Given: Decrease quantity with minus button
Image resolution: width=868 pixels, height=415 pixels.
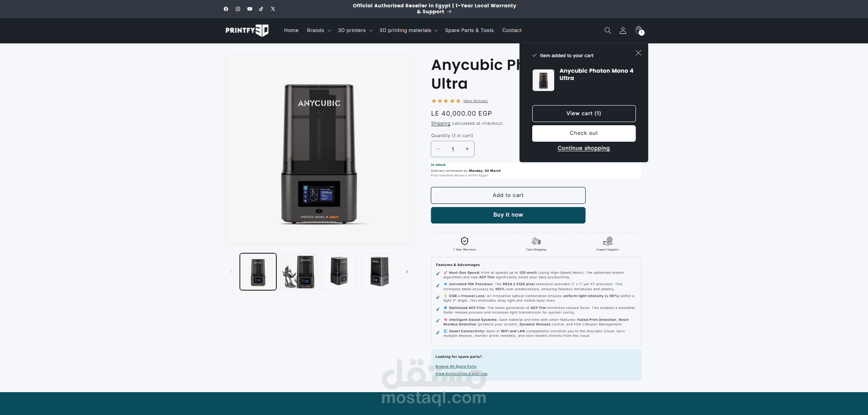Looking at the screenshot, I should (438, 149).
